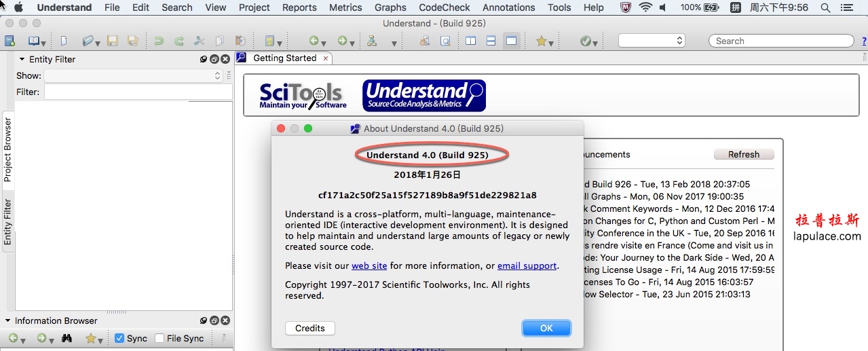
Task: Open dropdown arrow beside main toolbar Back arrow
Action: point(324,43)
